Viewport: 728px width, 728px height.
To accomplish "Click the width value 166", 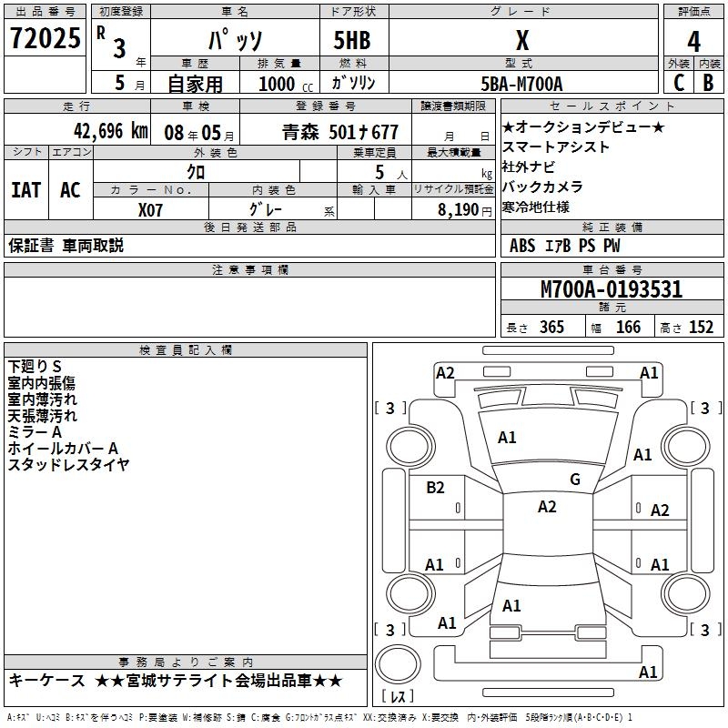I will pyautogui.click(x=628, y=327).
